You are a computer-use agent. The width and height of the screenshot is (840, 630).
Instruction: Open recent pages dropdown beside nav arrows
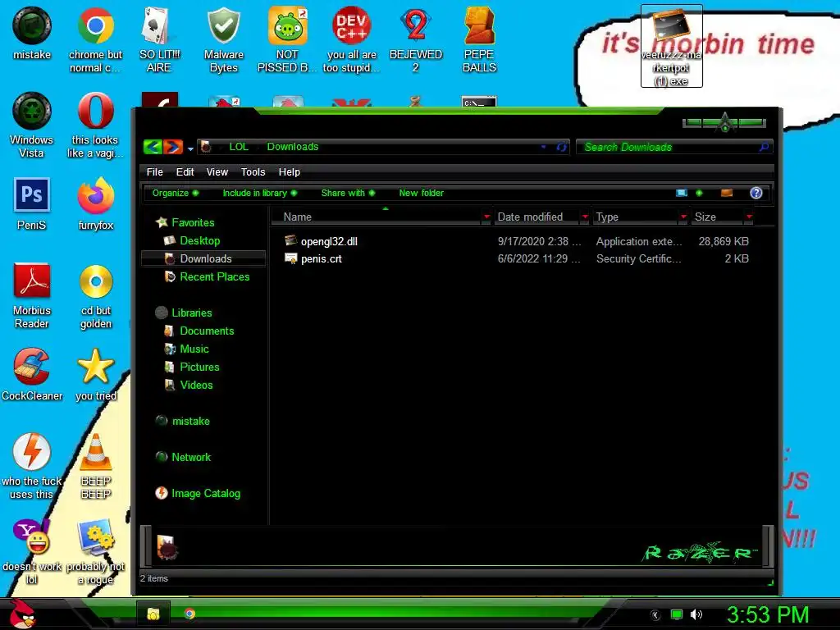coord(190,149)
